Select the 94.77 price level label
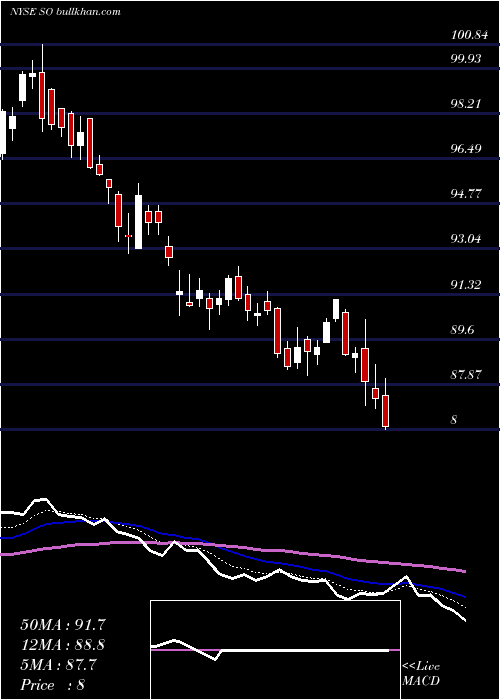The width and height of the screenshot is (500, 700). click(466, 194)
